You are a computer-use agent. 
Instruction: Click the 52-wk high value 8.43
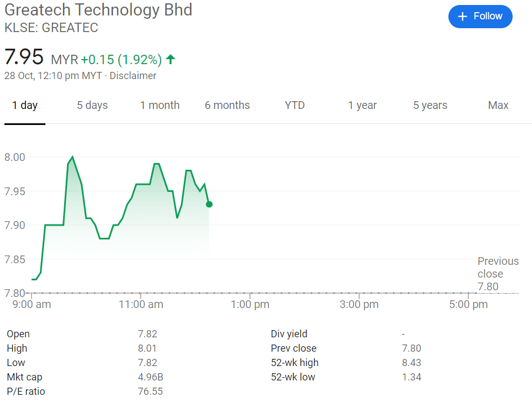pos(411,363)
